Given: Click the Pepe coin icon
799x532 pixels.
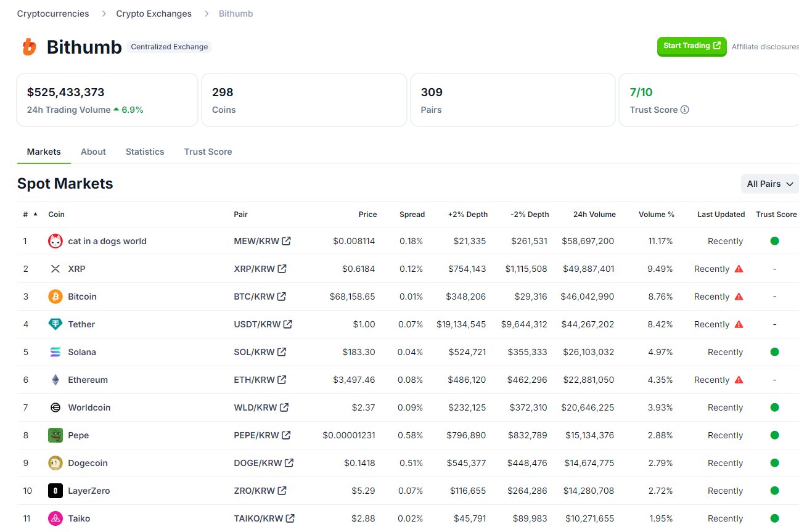Looking at the screenshot, I should click(x=55, y=435).
